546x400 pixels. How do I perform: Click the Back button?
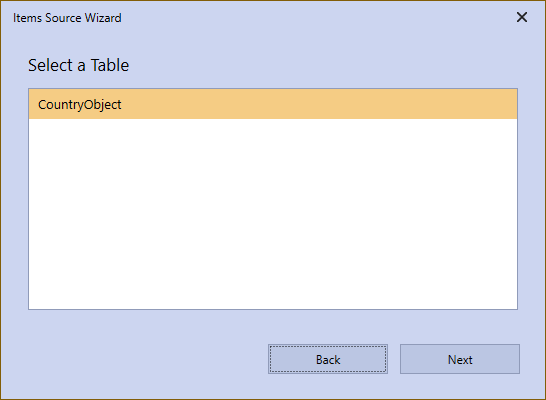click(x=328, y=359)
